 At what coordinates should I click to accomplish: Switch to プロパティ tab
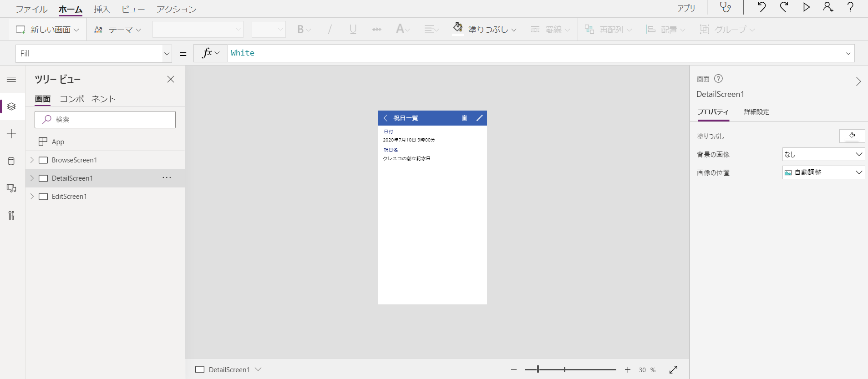click(713, 112)
